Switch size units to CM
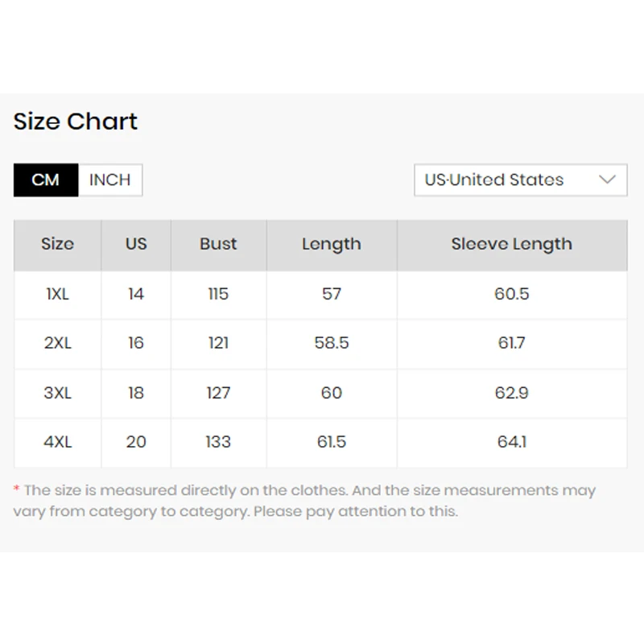This screenshot has width=644, height=644. 46,180
